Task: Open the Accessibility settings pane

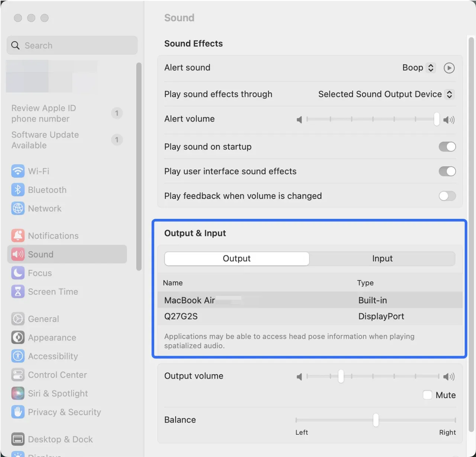Action: pos(67,356)
